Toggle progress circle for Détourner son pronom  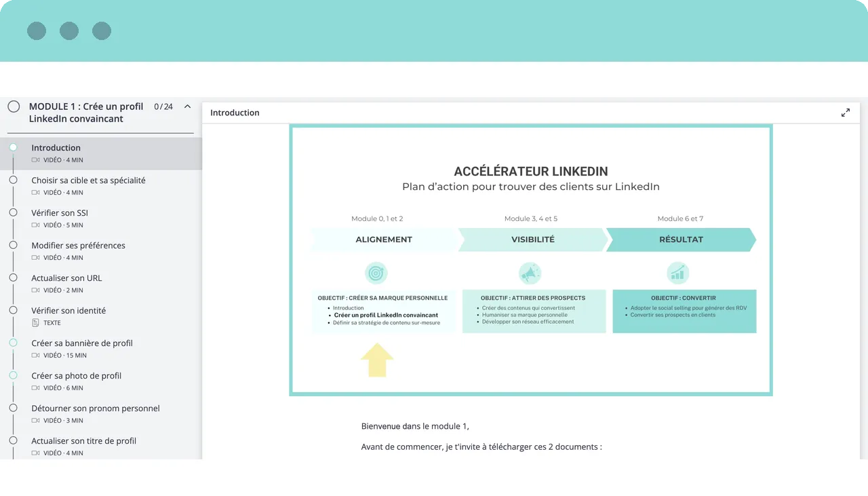click(13, 408)
